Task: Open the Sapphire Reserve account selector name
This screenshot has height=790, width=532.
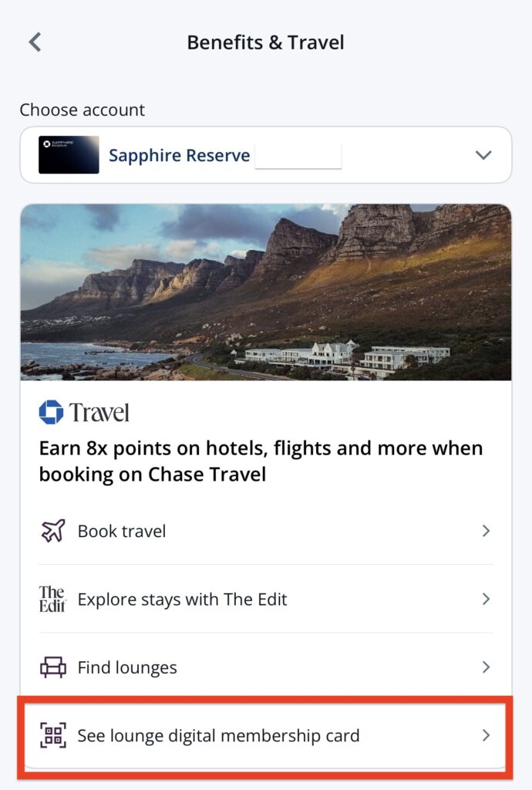Action: point(179,155)
